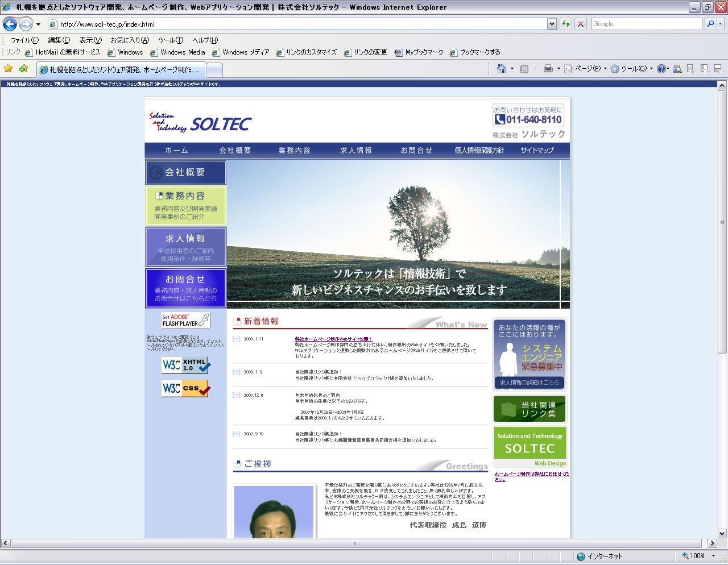The width and height of the screenshot is (728, 565).
Task: Go to 業務内容 in top navigation bar
Action: pyautogui.click(x=295, y=151)
